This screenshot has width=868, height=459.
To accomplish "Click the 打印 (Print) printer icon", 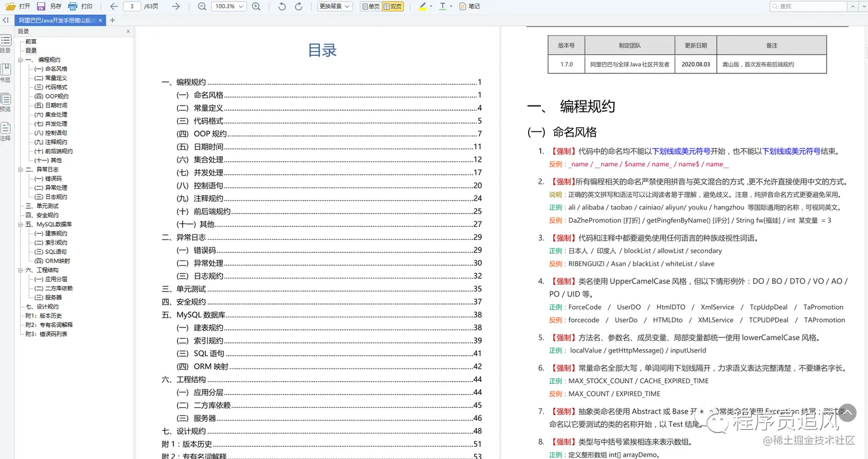I will (x=73, y=6).
